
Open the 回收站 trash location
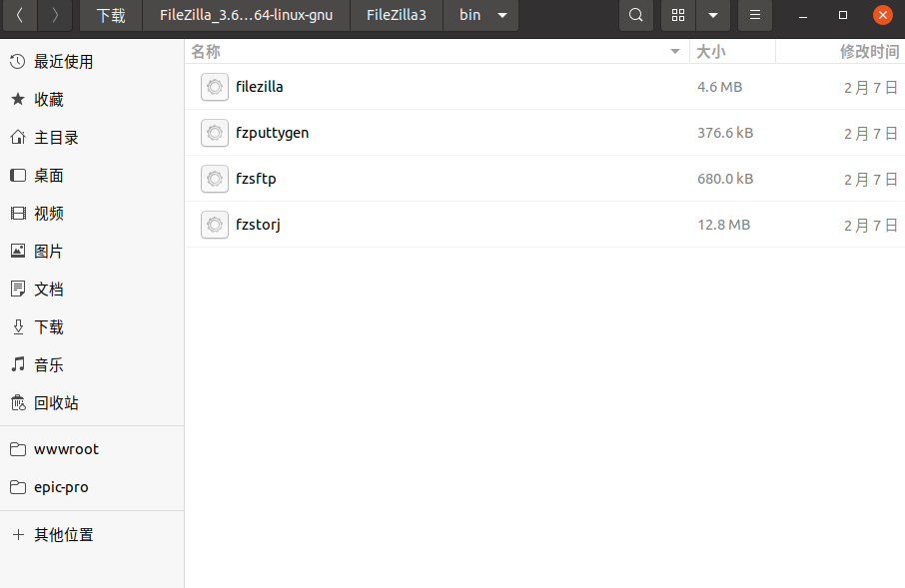(x=56, y=403)
